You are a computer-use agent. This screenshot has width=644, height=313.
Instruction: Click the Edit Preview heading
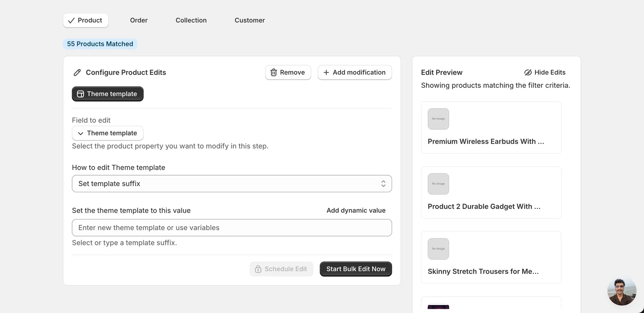[442, 73]
